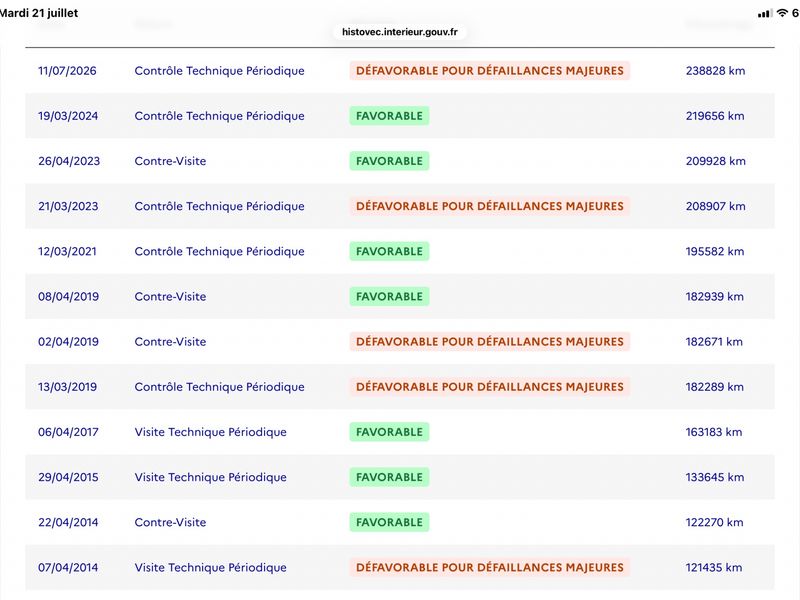Click the 219656 km mileage value
800x600 pixels.
pos(715,116)
